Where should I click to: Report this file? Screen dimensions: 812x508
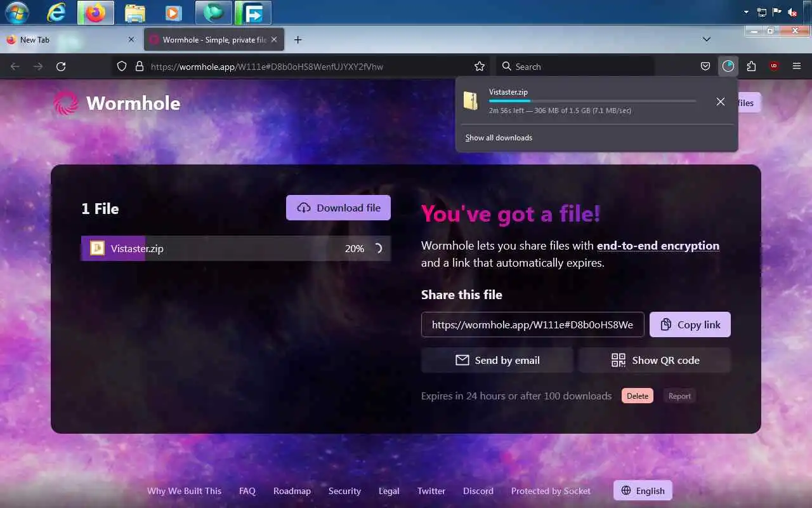(x=679, y=396)
